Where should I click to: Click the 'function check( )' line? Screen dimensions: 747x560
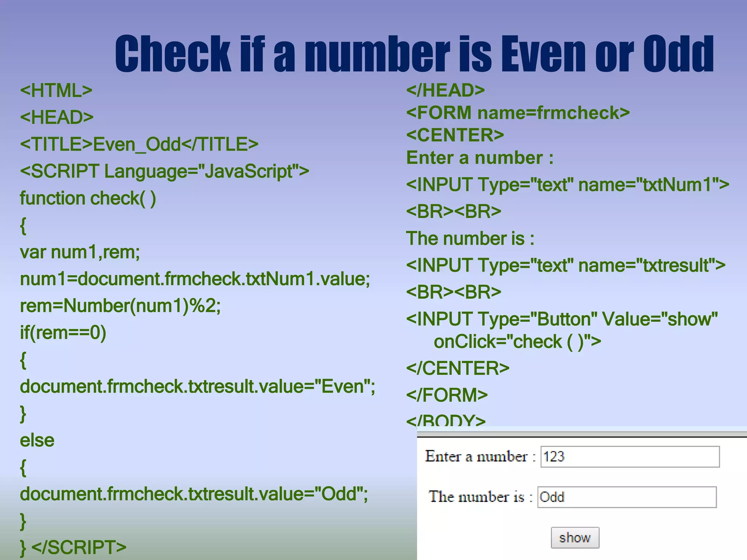pos(88,198)
